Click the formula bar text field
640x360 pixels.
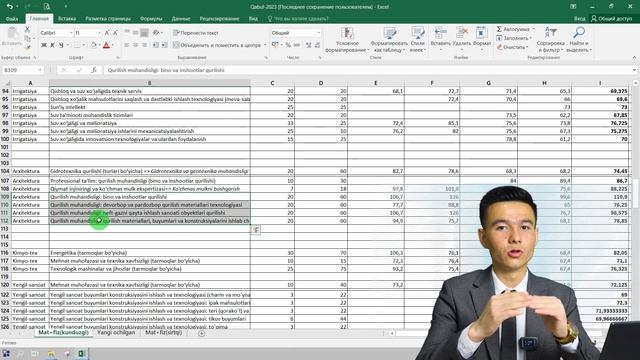tap(367, 70)
